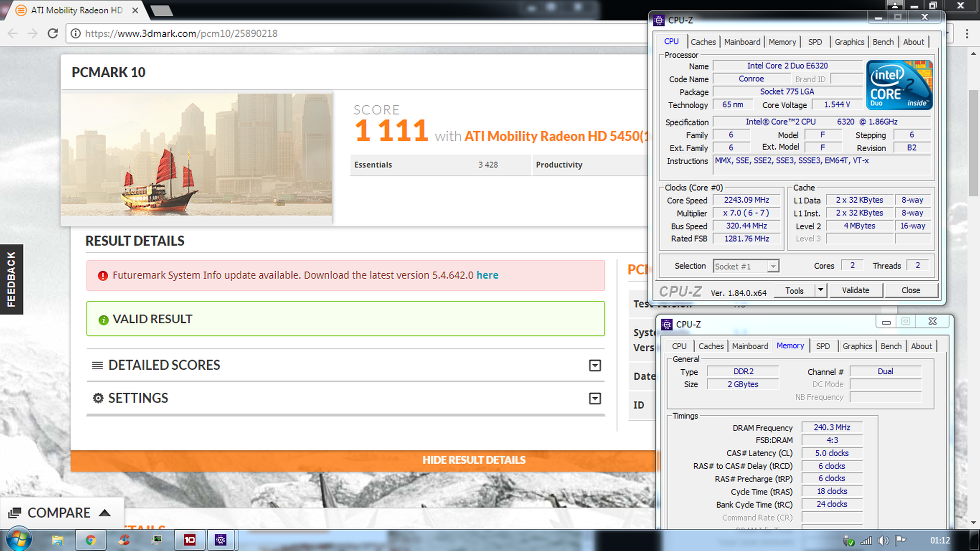Screen dimensions: 980x551
Task: Select Bench tab in bottom CPU-Z window
Action: click(891, 346)
